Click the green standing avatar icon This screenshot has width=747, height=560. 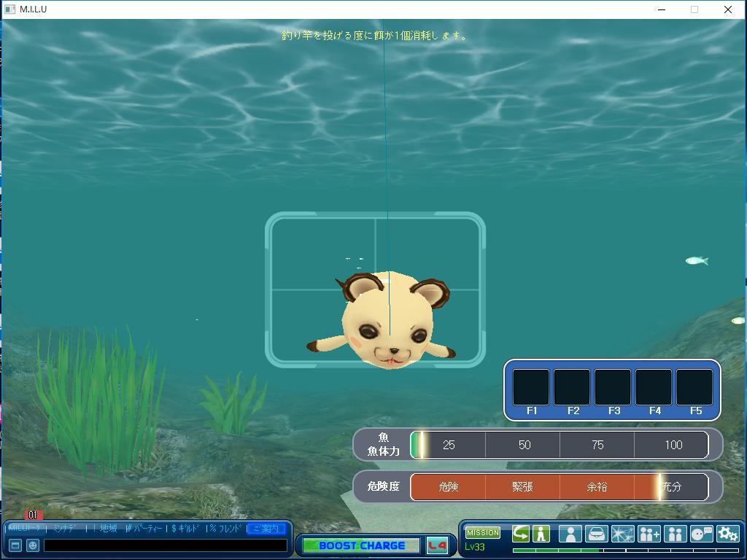[x=541, y=534]
